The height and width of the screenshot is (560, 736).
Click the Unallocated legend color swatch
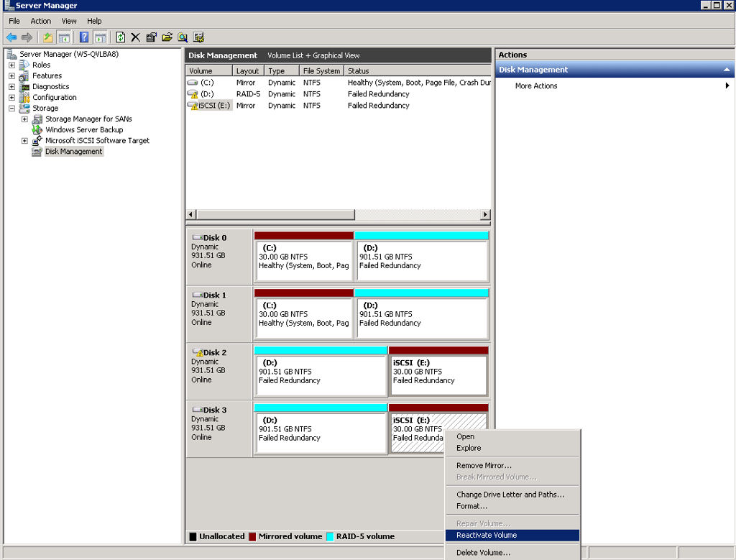tap(193, 536)
